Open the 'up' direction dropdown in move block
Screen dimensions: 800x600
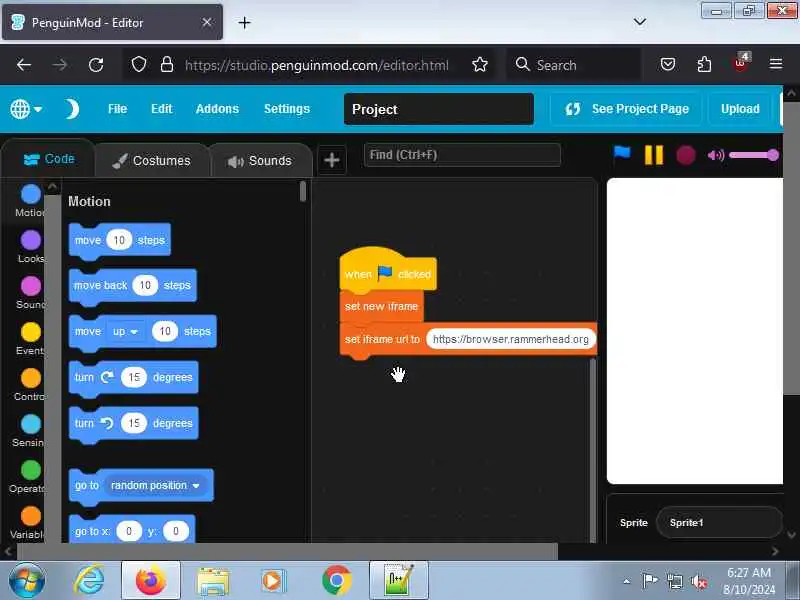[126, 332]
